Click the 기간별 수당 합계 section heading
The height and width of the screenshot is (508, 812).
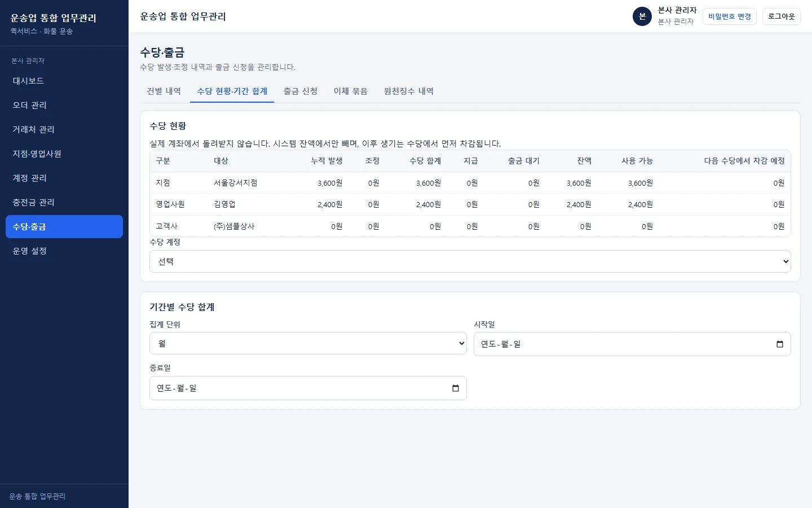click(182, 307)
